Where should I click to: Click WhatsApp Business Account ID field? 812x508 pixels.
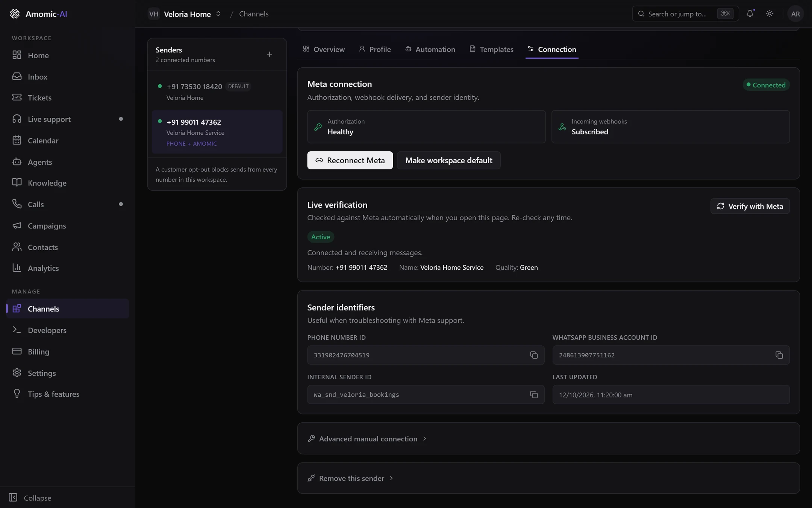671,355
